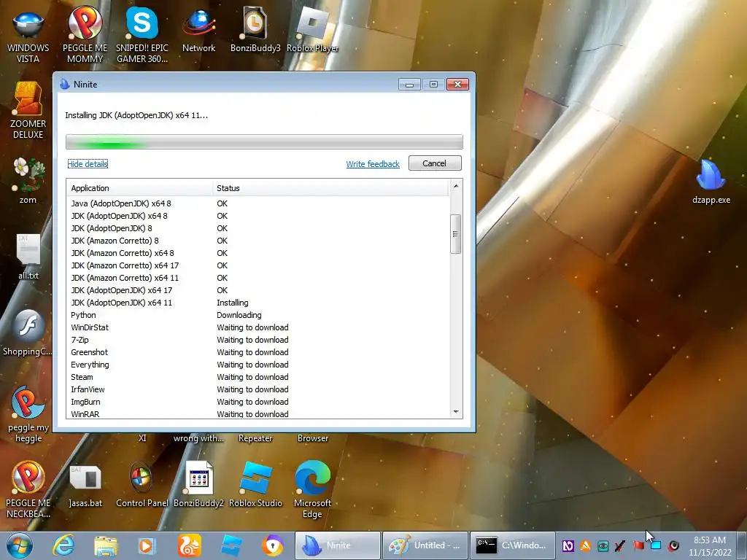Viewport: 747px width, 560px height.
Task: Click the purple N tray icon
Action: (x=568, y=545)
